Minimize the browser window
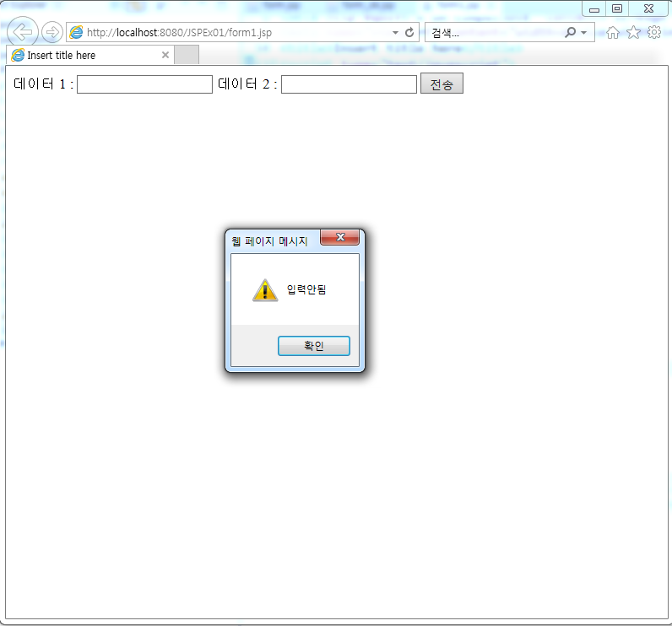Image resolution: width=672 pixels, height=626 pixels. [x=594, y=8]
